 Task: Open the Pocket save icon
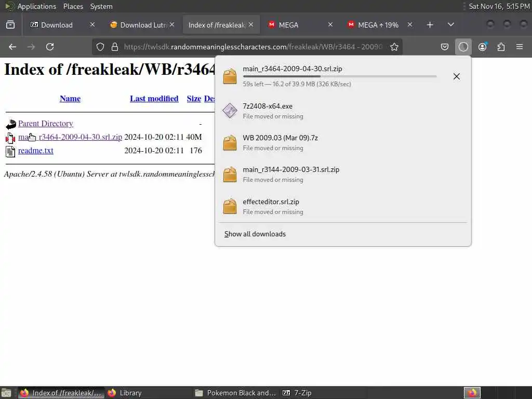tap(445, 47)
